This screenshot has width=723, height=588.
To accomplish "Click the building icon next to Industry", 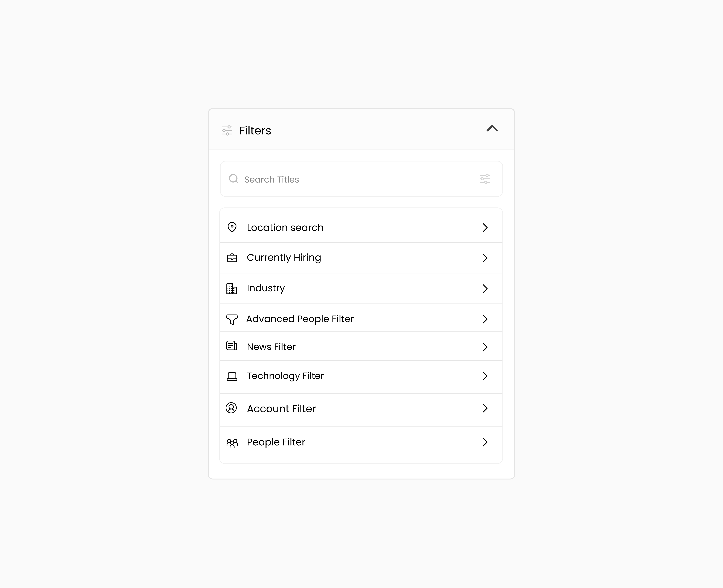I will (x=232, y=288).
